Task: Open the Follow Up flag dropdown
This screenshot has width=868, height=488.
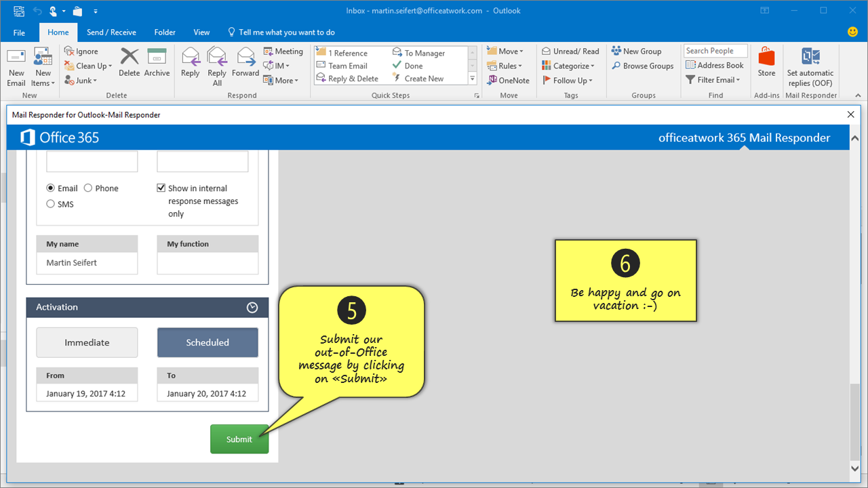Action: [x=567, y=80]
